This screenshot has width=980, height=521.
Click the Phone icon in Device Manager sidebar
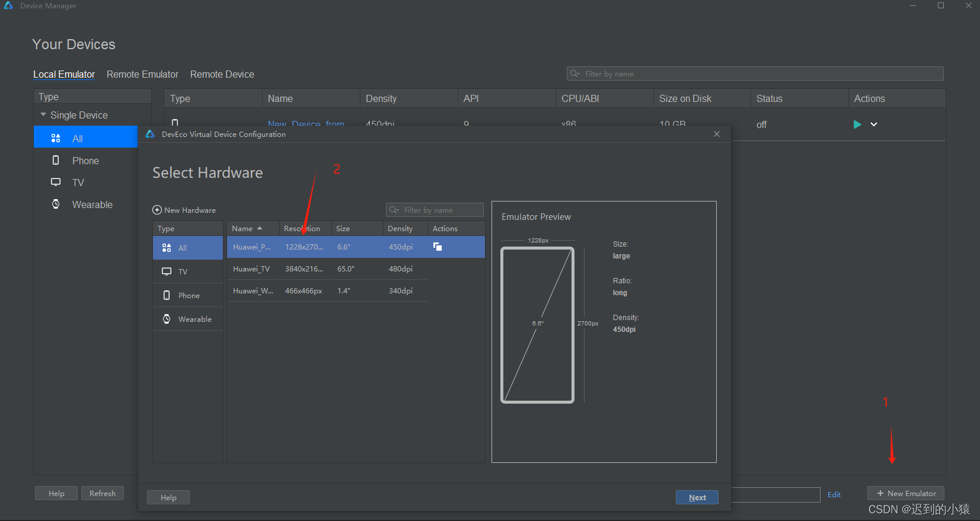[56, 160]
